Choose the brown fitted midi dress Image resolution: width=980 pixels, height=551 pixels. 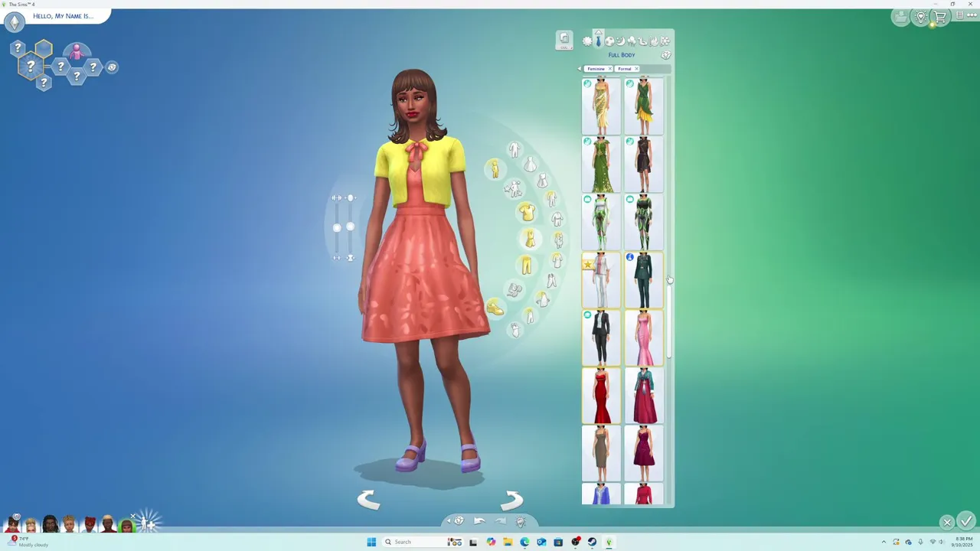pos(601,453)
